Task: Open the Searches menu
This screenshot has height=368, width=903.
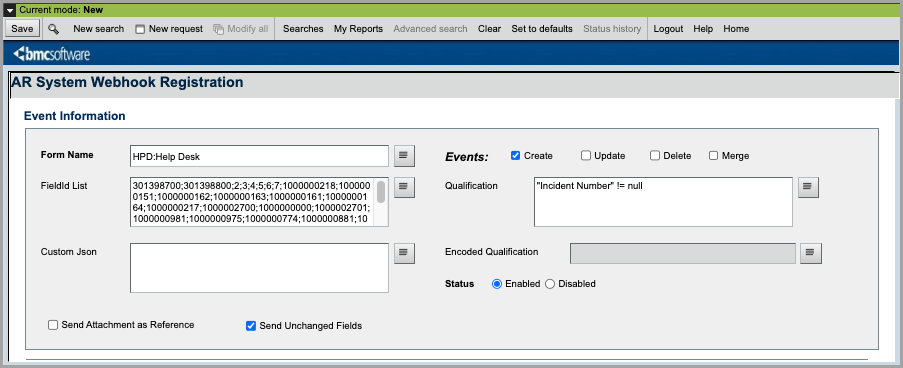Action: (x=303, y=29)
